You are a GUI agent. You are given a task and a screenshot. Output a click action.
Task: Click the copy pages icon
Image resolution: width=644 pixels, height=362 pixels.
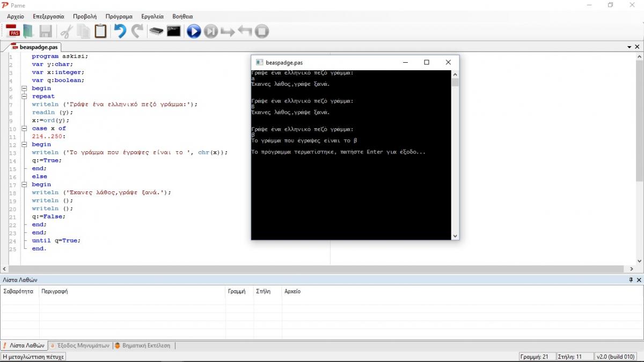click(x=83, y=31)
